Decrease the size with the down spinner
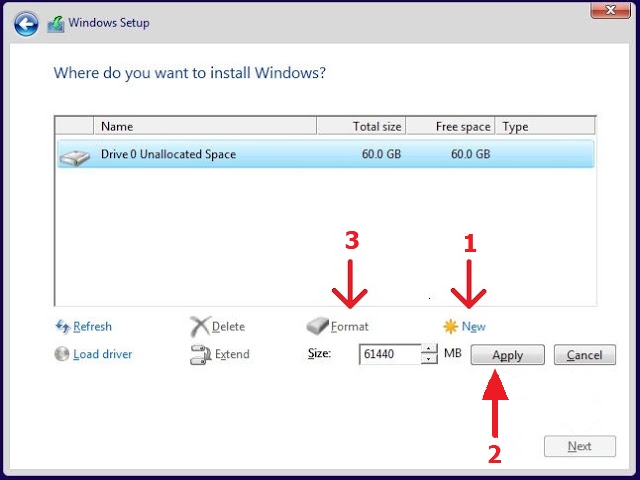The image size is (640, 480). [x=429, y=359]
